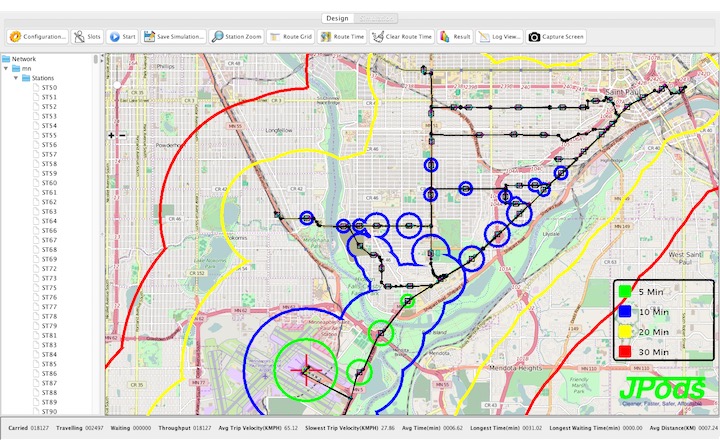Open the Result chart
720x440 pixels.
coord(455,36)
